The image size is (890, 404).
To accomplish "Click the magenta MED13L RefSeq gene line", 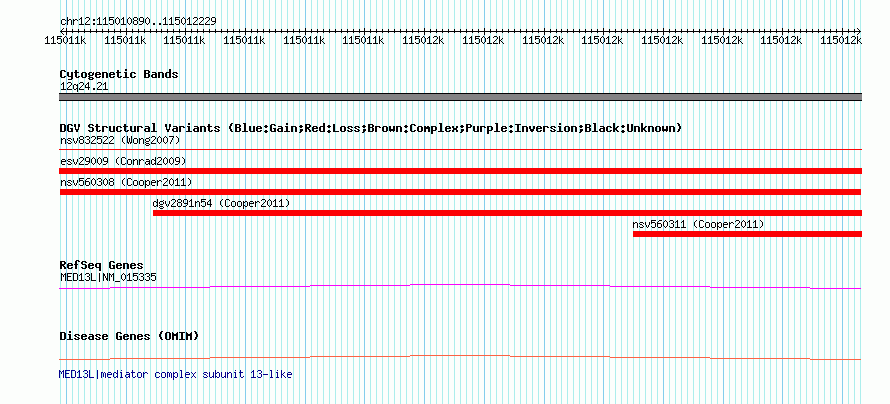I will 460,287.
